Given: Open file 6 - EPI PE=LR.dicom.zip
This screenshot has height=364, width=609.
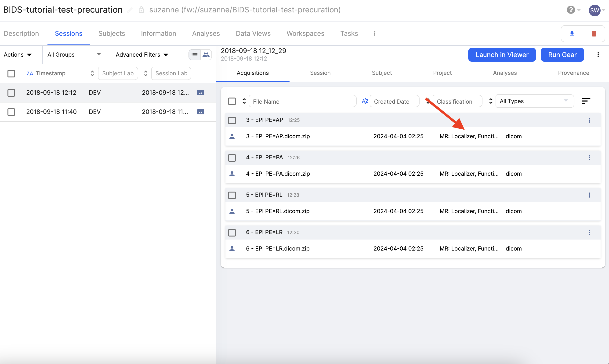Looking at the screenshot, I should click(278, 249).
